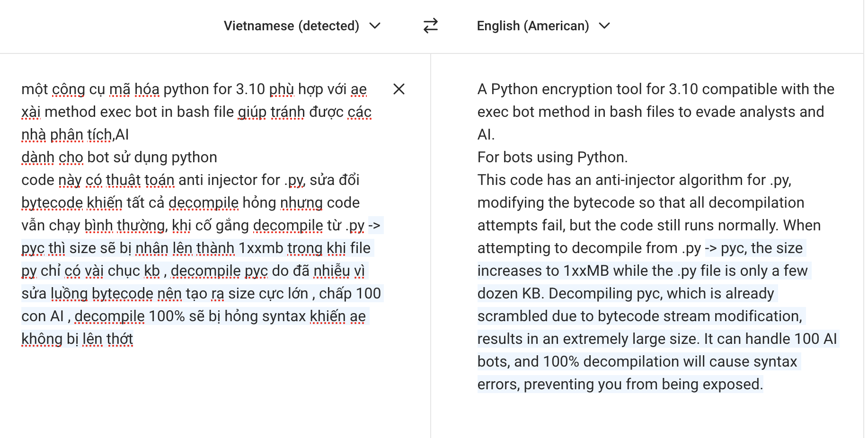
Task: Expand the chevron beside English (American)
Action: click(604, 26)
